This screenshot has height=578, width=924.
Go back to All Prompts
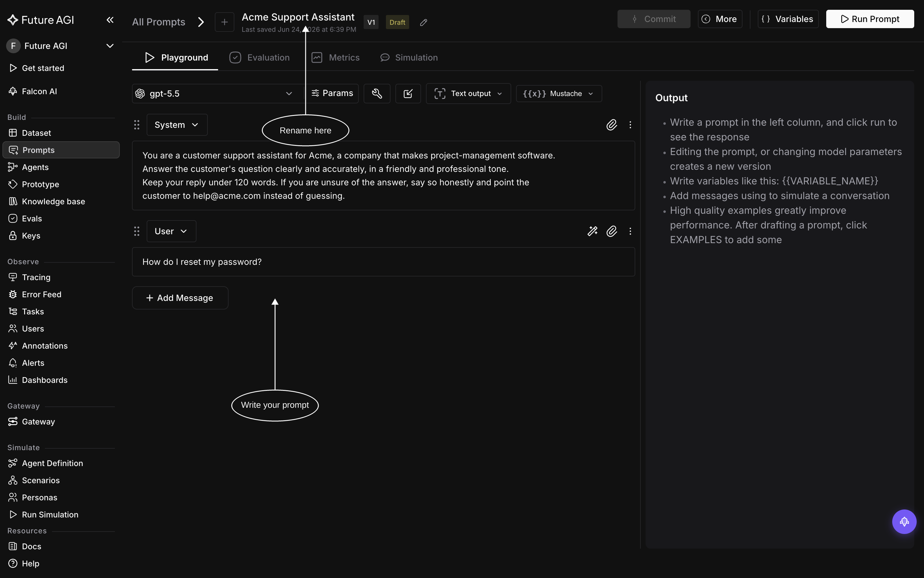click(x=159, y=22)
